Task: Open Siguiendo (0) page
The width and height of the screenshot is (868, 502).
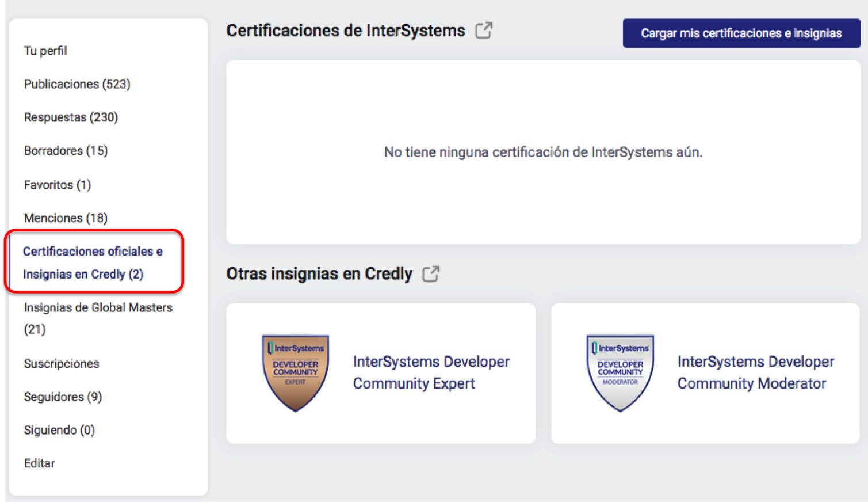Action: pos(59,431)
